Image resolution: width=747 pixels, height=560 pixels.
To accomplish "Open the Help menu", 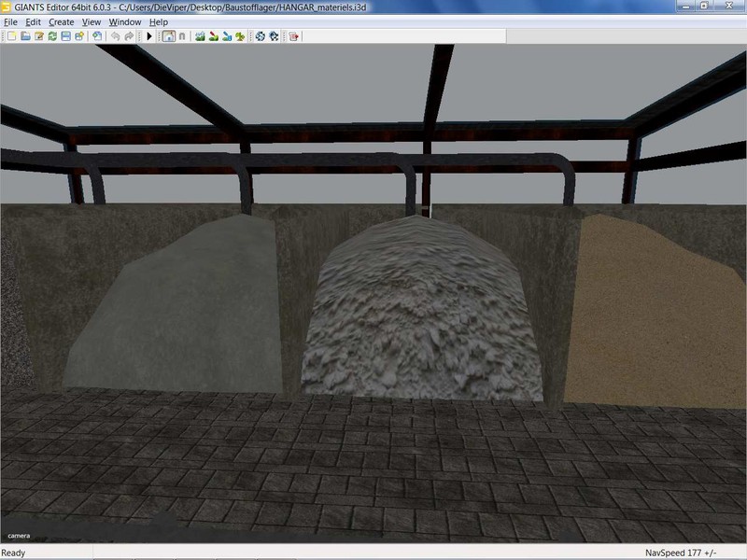I will [159, 21].
